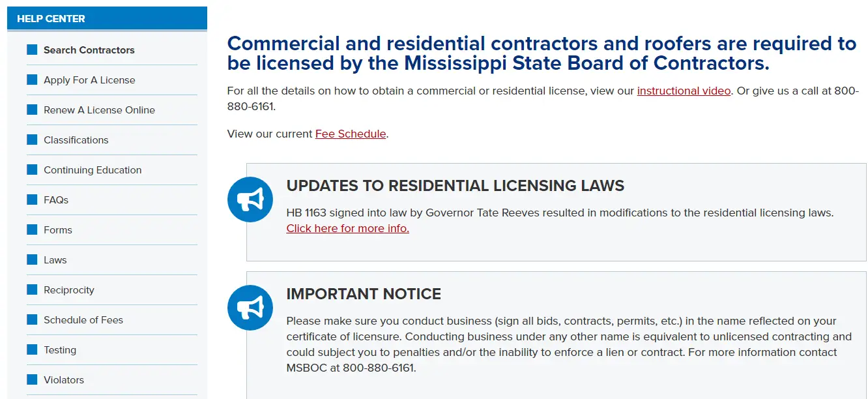Click blue square bullet beside Search Contractors
The height and width of the screenshot is (399, 868).
pyautogui.click(x=32, y=50)
